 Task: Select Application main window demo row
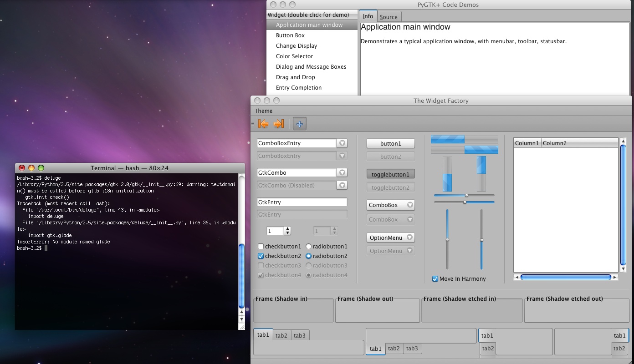click(x=312, y=25)
